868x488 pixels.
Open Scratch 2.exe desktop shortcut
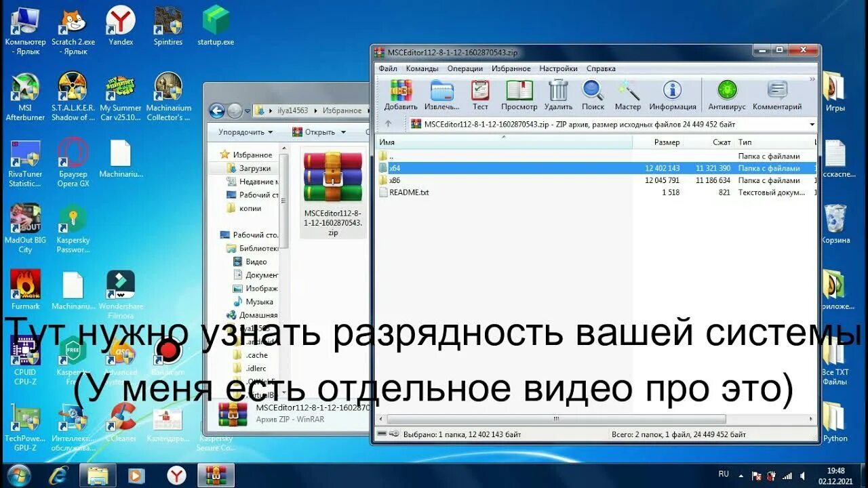pos(73,30)
